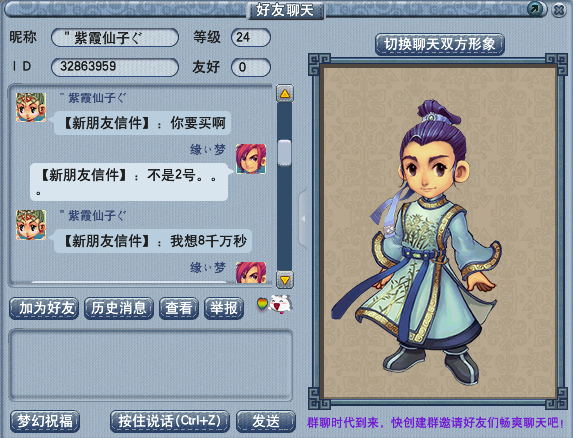The image size is (573, 438).
Task: Click the ID field showing 32863959
Action: coord(115,67)
